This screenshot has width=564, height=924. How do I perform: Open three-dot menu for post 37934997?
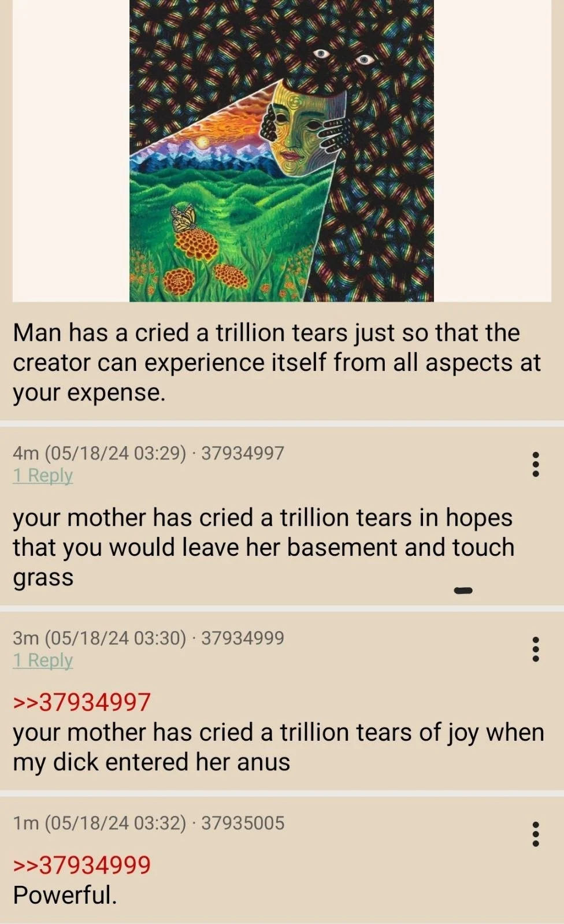[x=536, y=464]
